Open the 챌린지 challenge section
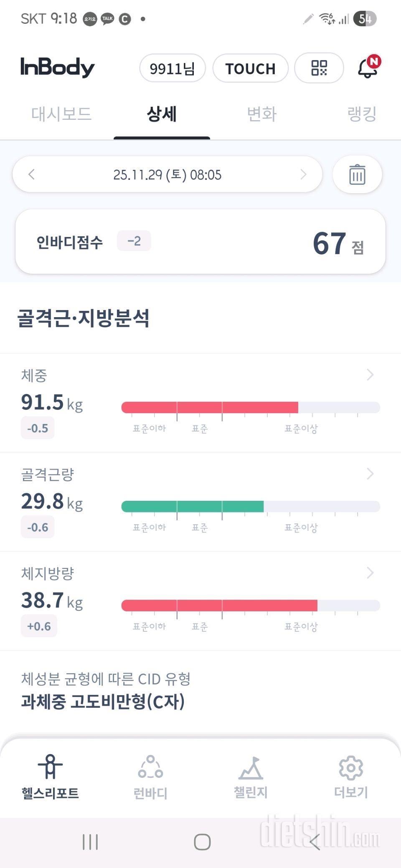401x868 pixels. pyautogui.click(x=251, y=776)
